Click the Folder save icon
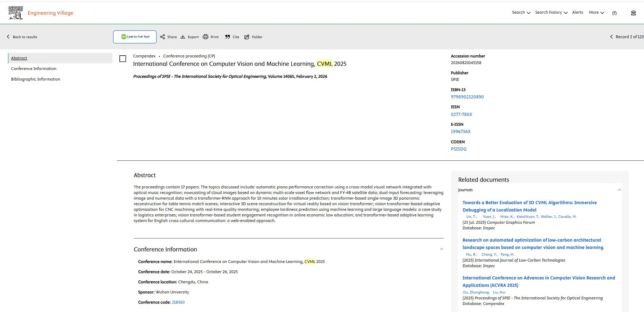This screenshot has width=644, height=312. click(x=247, y=37)
